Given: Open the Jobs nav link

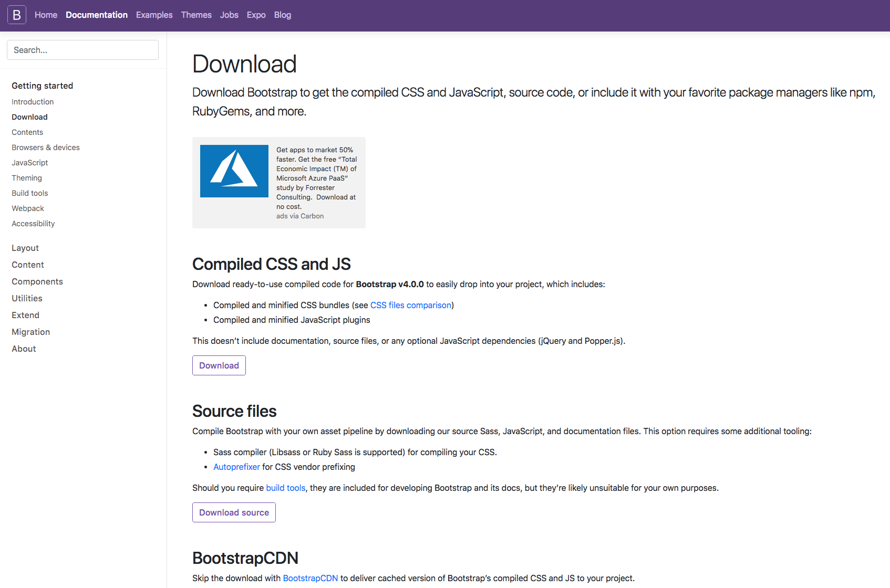Looking at the screenshot, I should [229, 15].
